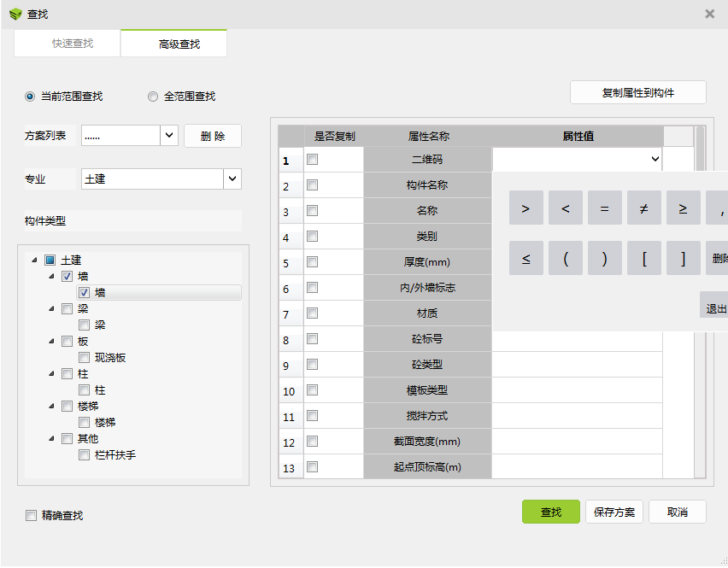Click the 是否复制 column header
This screenshot has width=728, height=568.
(334, 136)
